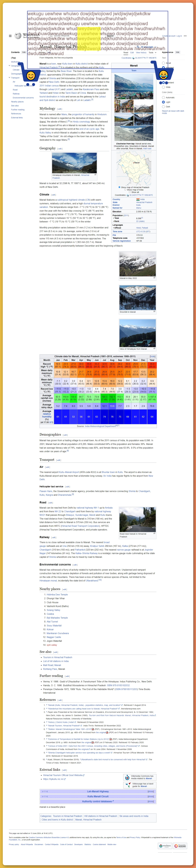The height and width of the screenshot is (868, 196).
Task: Select the Show all map option
Action: click(x=130, y=192)
